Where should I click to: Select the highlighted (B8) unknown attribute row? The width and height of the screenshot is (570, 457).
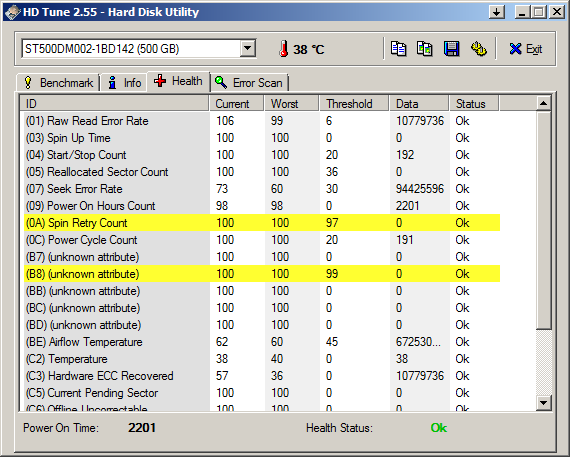(262, 273)
